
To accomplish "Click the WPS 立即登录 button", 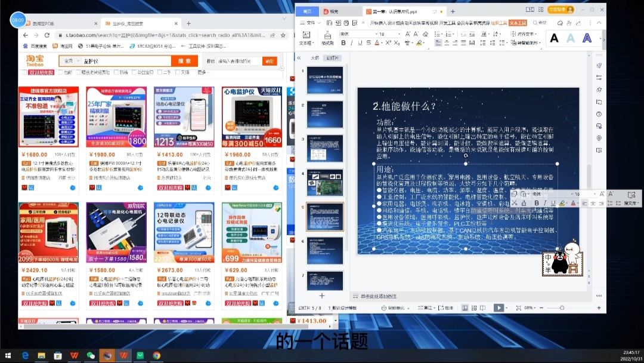I will [560, 10].
